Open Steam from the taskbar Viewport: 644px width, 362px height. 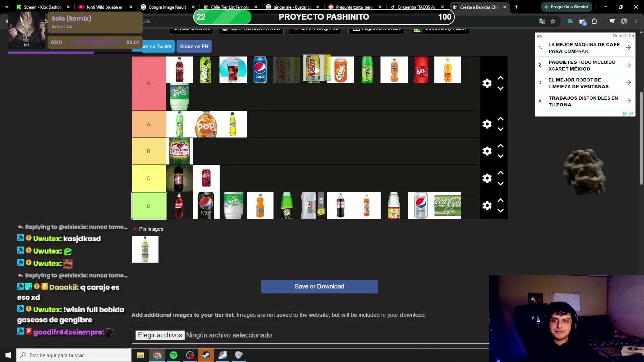point(206,355)
